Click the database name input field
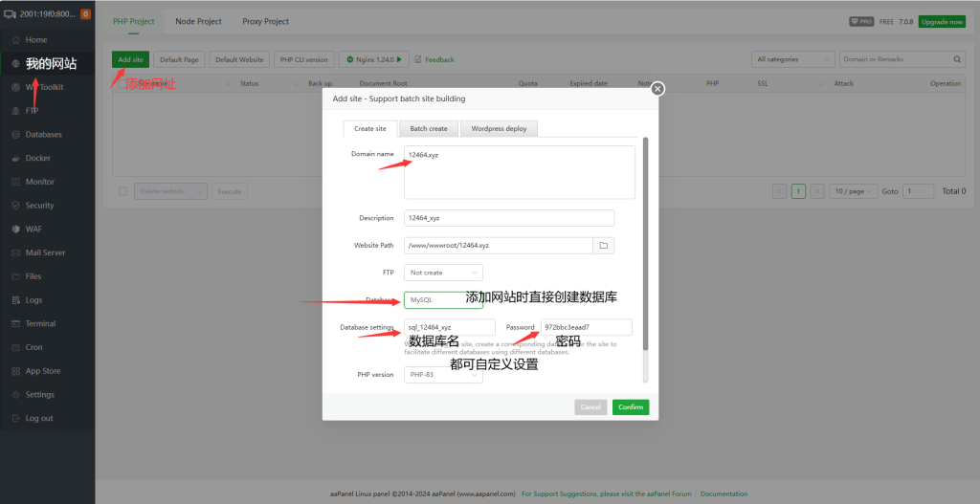 coord(450,327)
